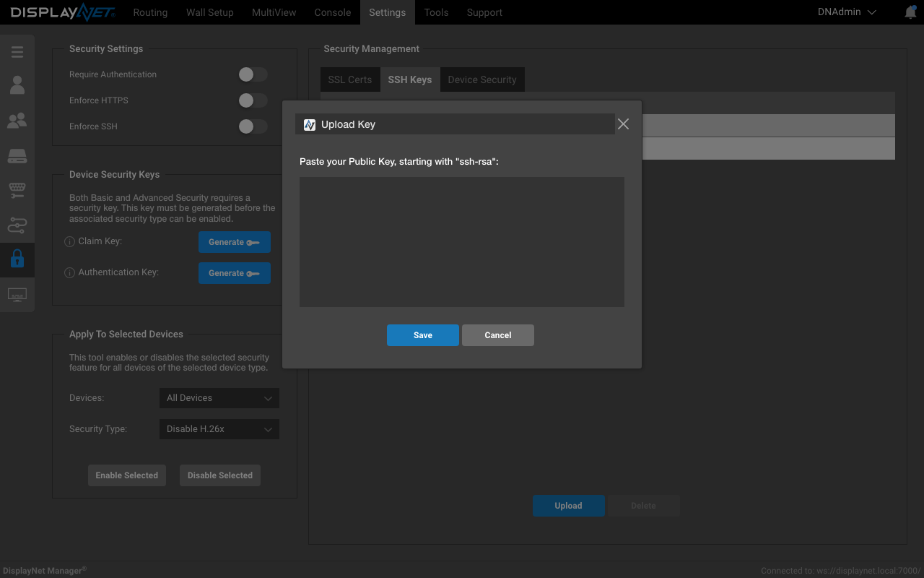This screenshot has height=578, width=924.
Task: Close the Upload Key dialog
Action: coord(623,124)
